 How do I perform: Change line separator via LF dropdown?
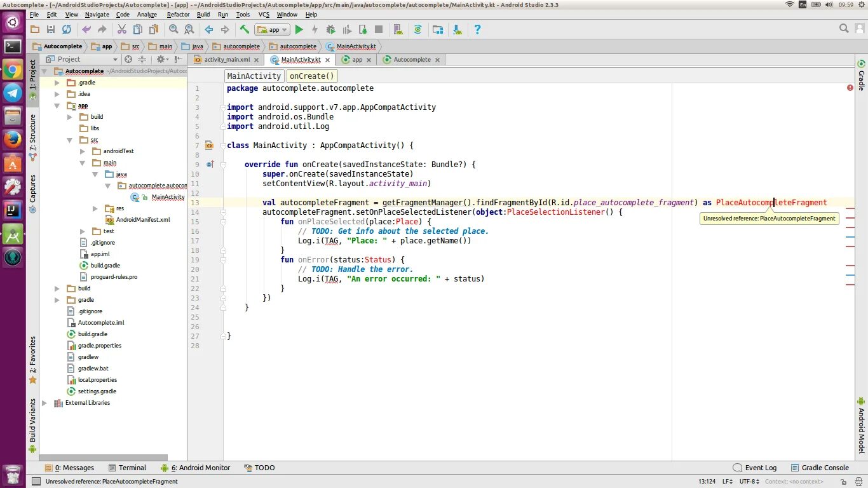click(728, 482)
